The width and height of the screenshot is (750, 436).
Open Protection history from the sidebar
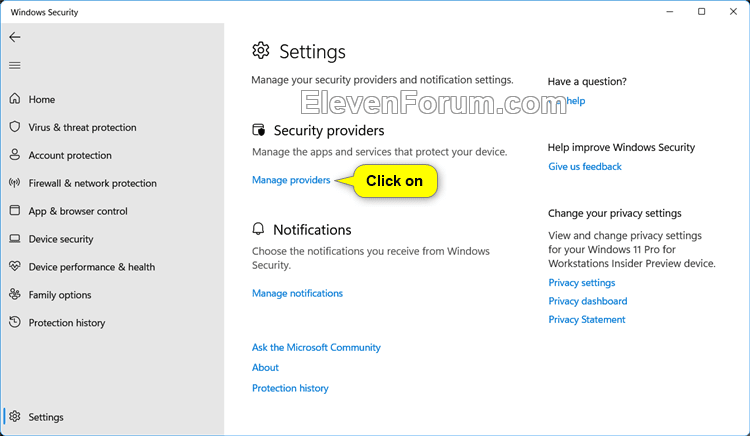[x=66, y=323]
